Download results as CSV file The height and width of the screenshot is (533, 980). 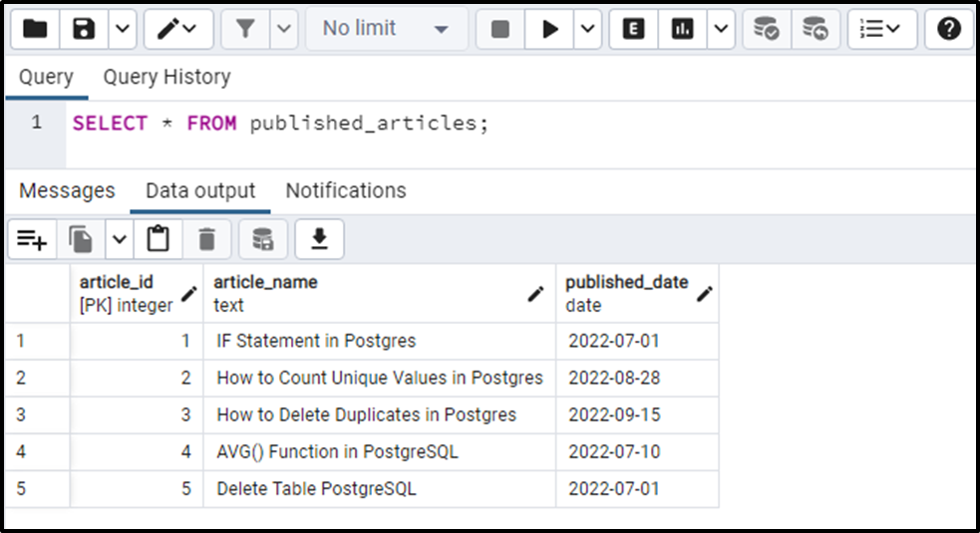point(319,239)
